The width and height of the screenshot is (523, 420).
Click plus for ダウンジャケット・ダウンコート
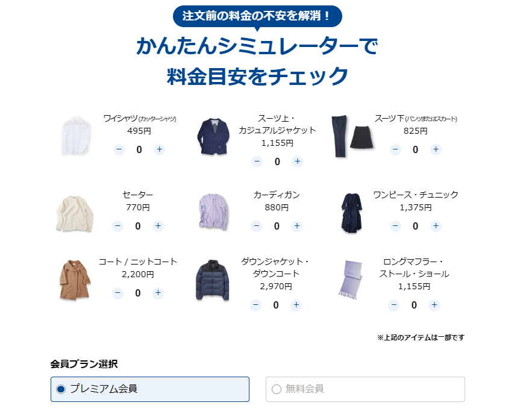click(296, 305)
